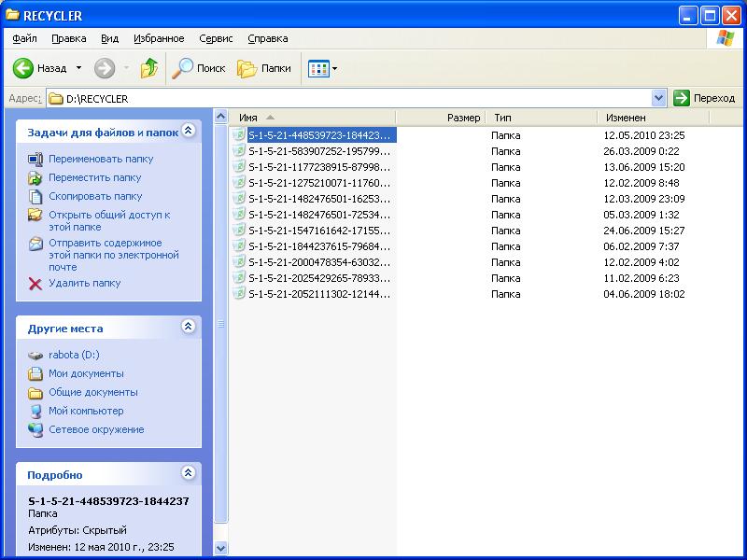
Task: Click the green Go (Переход) arrow button
Action: coord(682,98)
